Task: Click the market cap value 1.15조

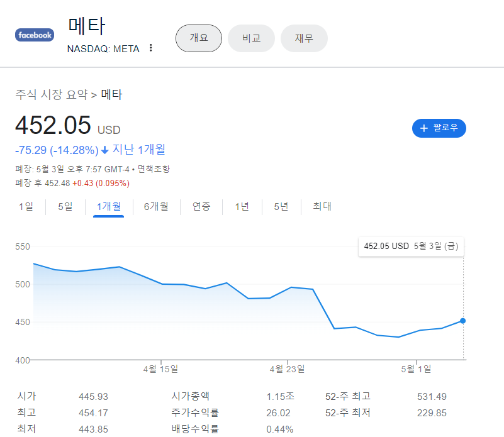Action: 280,397
